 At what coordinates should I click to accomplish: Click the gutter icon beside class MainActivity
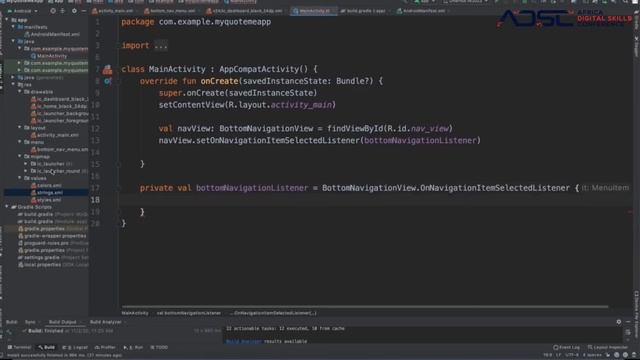107,70
